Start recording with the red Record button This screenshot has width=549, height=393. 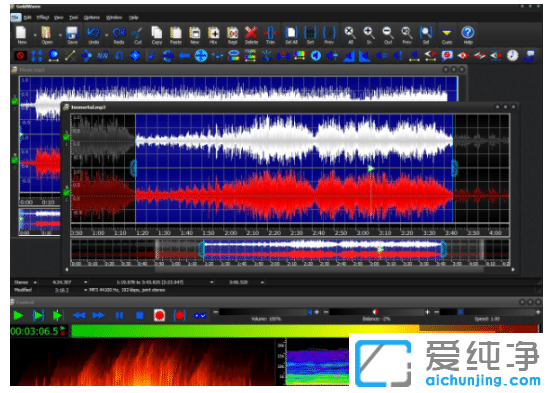click(159, 315)
